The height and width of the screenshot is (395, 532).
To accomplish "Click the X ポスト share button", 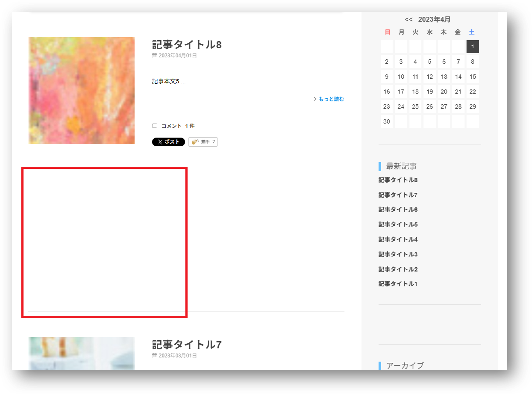I will (x=168, y=142).
